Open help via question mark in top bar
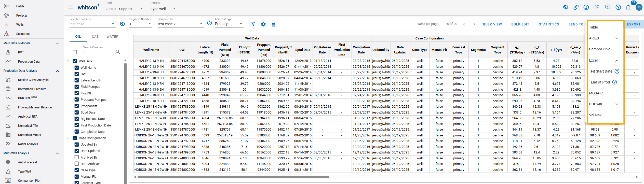Viewport: 644px width, 184px height. coord(618,7)
